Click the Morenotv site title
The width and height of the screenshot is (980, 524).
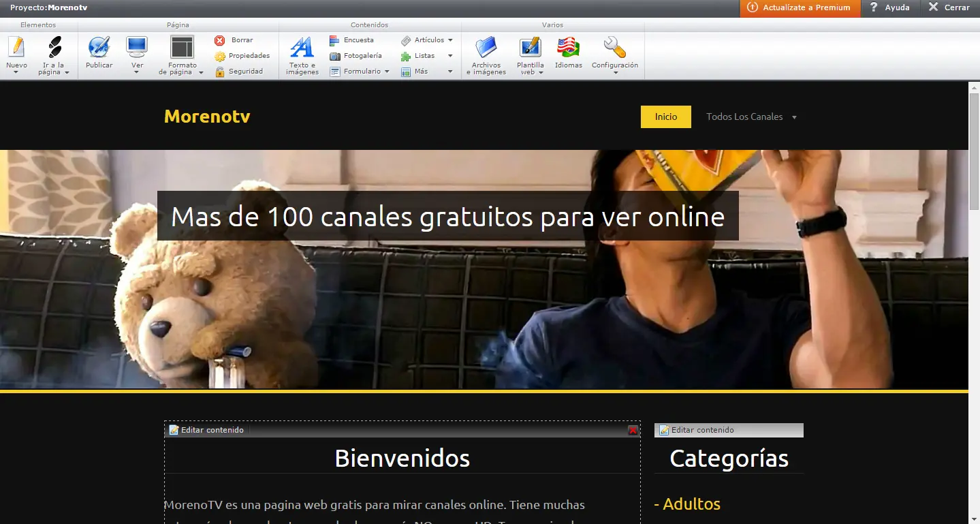point(207,117)
